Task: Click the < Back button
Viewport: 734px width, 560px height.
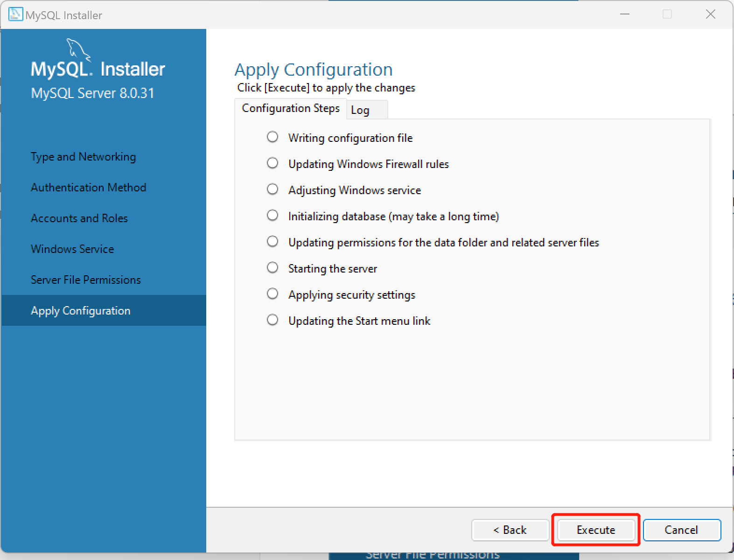Action: pos(510,530)
